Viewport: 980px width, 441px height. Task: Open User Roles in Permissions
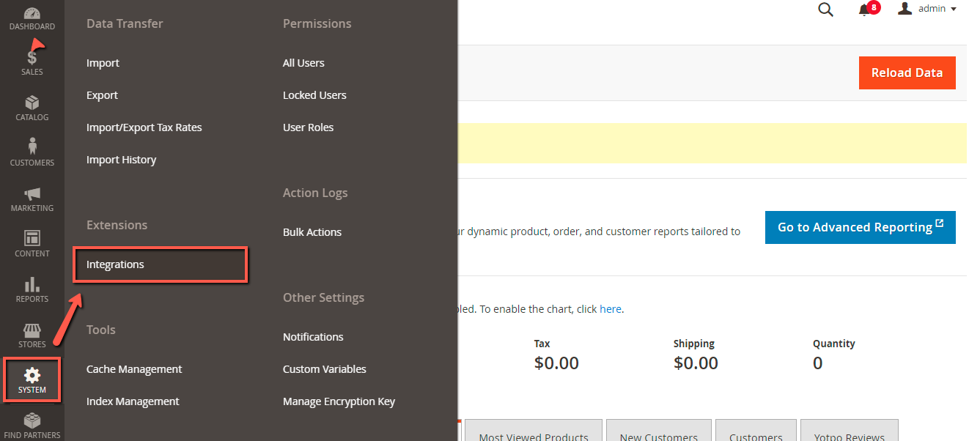[308, 127]
